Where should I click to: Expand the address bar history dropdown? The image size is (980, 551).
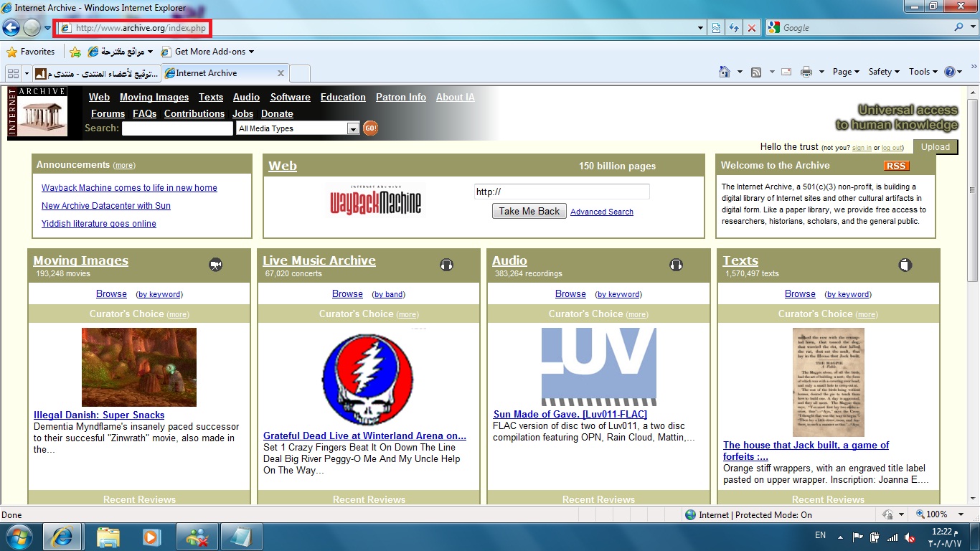(x=701, y=28)
